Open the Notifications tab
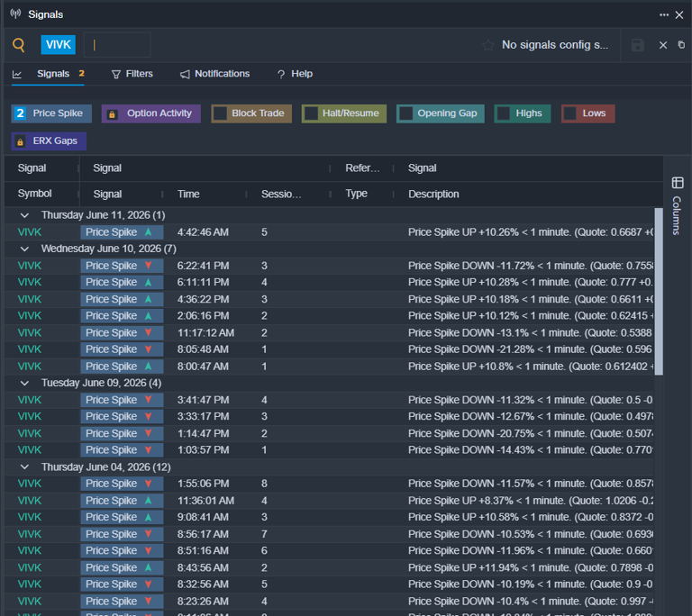 click(x=214, y=74)
